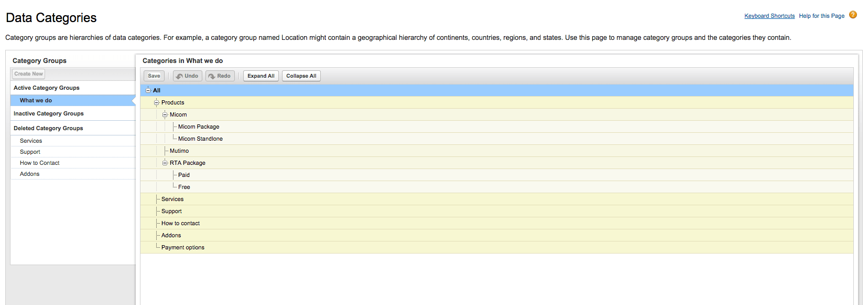This screenshot has width=868, height=305.
Task: Select the Micom Standlone category
Action: point(200,139)
